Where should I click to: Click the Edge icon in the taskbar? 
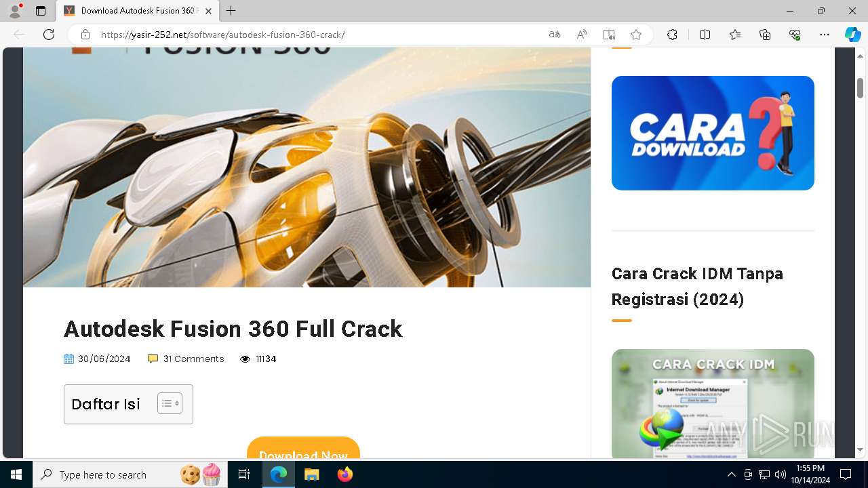pos(279,474)
